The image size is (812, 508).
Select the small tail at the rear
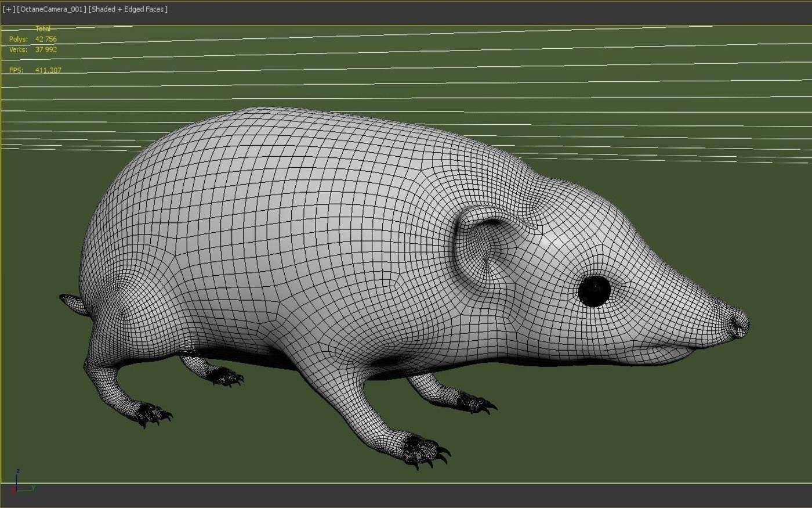coord(73,304)
